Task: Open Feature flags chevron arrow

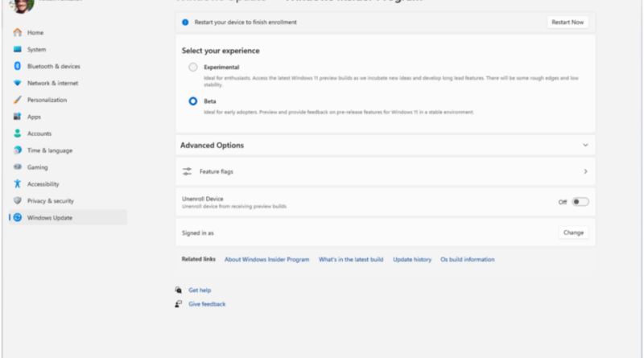Action: (x=585, y=172)
